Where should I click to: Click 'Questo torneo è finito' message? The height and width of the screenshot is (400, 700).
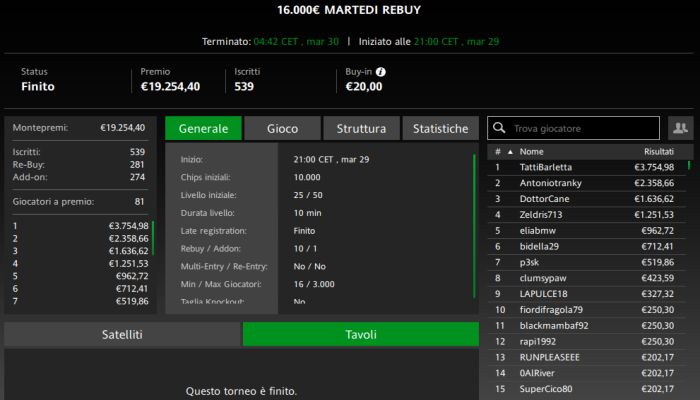241,392
